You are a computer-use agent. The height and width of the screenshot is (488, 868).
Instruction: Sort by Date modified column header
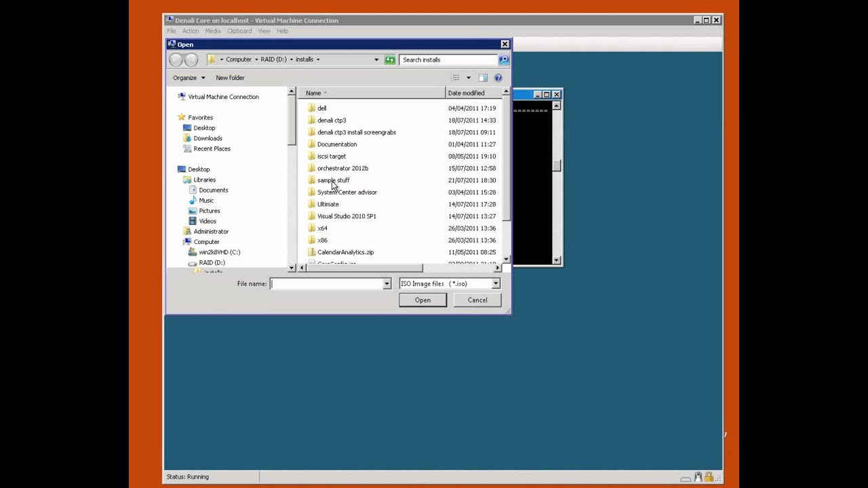click(x=466, y=93)
